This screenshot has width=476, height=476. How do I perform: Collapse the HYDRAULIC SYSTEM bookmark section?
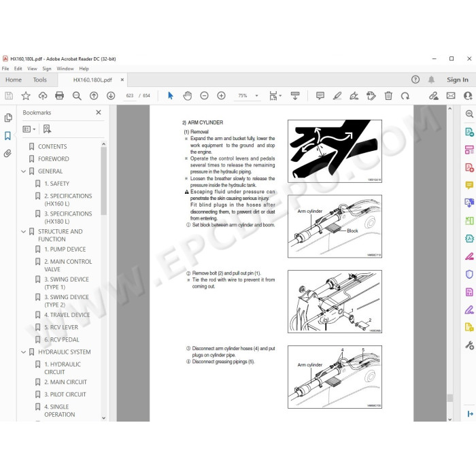(23, 352)
